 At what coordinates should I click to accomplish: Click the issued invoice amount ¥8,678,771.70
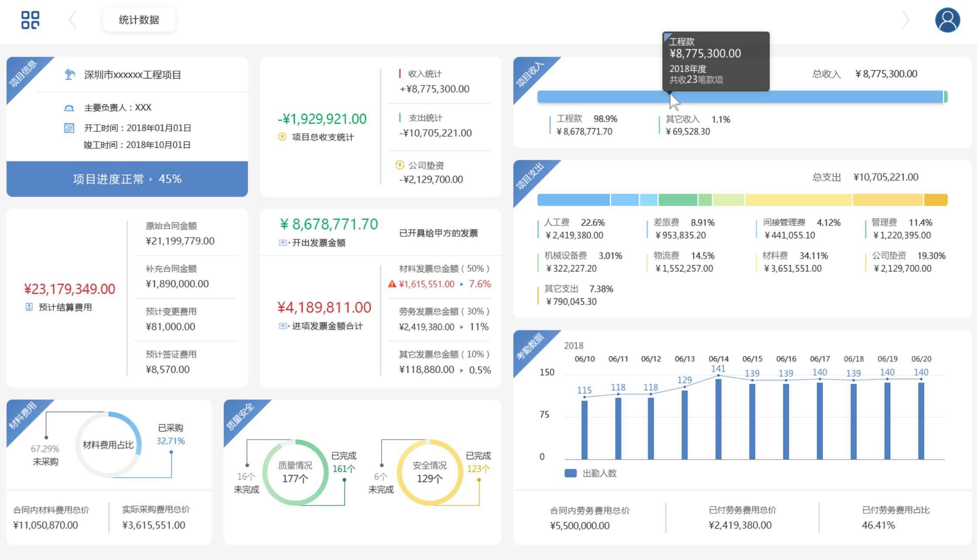point(329,224)
